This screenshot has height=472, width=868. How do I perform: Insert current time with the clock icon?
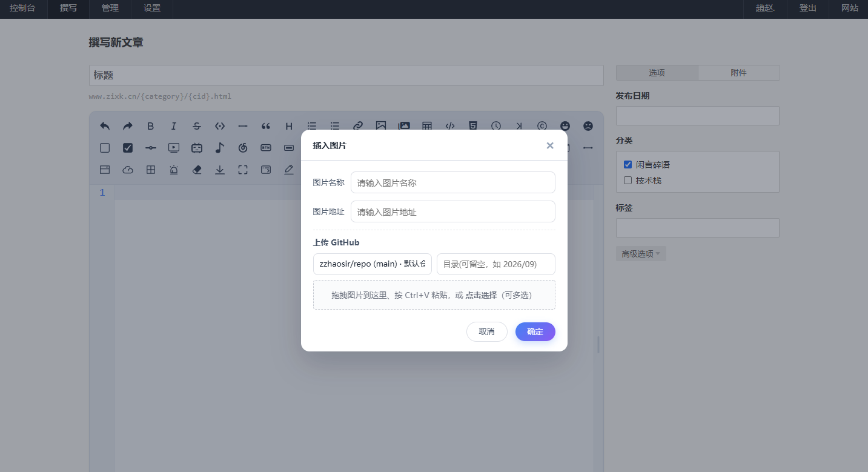click(x=496, y=126)
